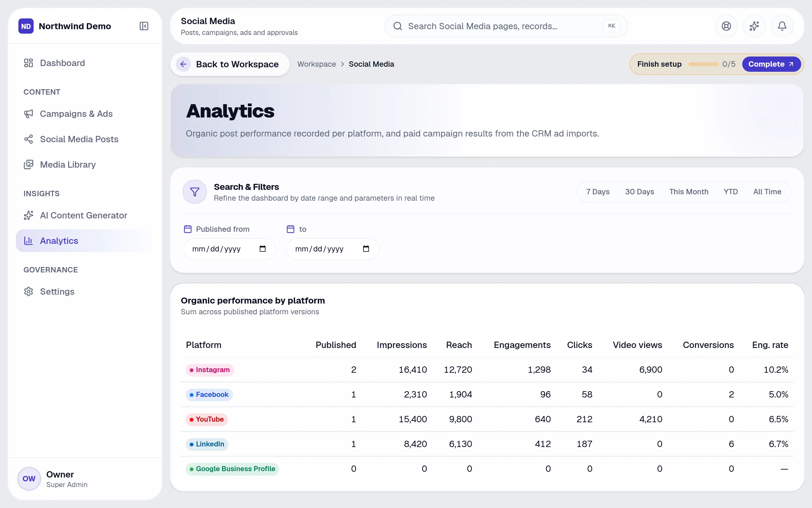
Task: Click the Finish setup progress bar
Action: tap(703, 64)
